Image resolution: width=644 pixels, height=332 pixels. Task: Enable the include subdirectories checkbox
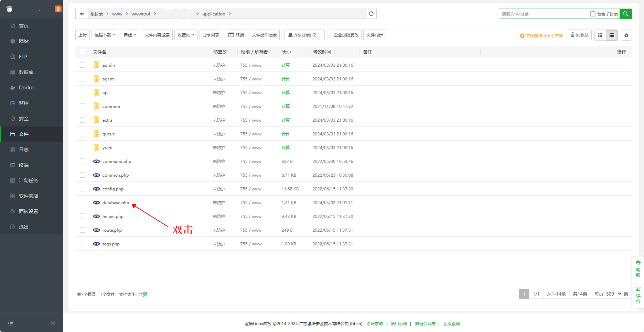593,14
